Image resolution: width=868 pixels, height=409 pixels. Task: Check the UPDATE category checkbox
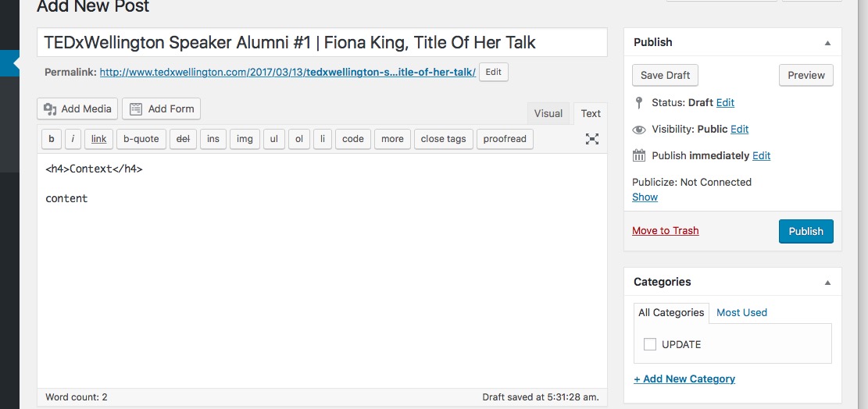[x=650, y=344]
